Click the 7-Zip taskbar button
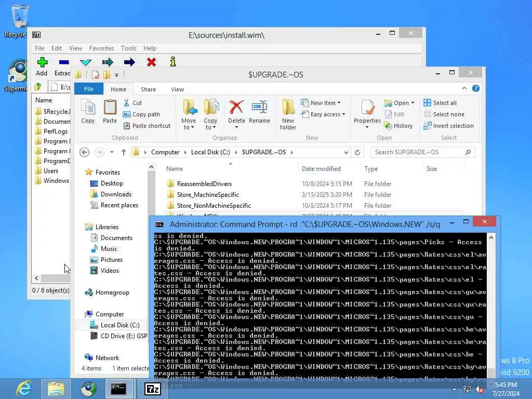Viewport: 532px width, 399px height. 152,389
